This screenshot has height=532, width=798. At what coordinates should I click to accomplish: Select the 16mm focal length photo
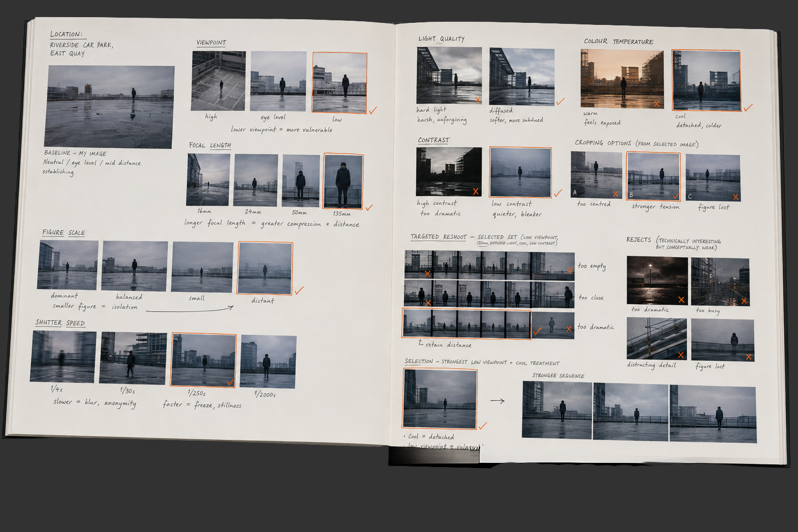pos(208,180)
